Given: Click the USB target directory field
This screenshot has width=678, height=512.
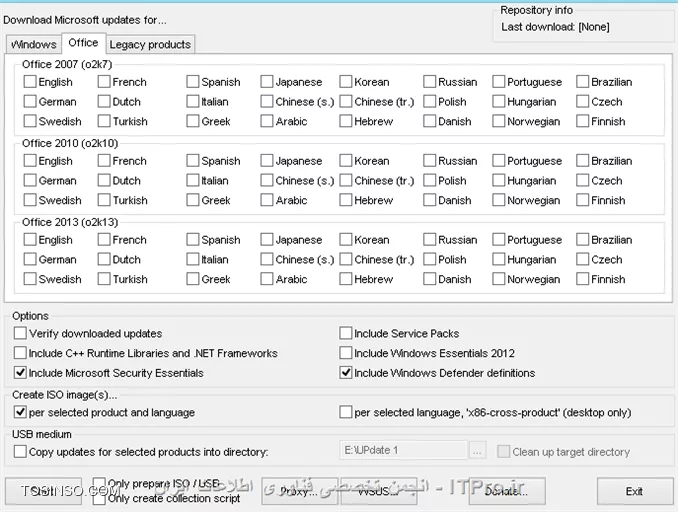Looking at the screenshot, I should pos(403,450).
